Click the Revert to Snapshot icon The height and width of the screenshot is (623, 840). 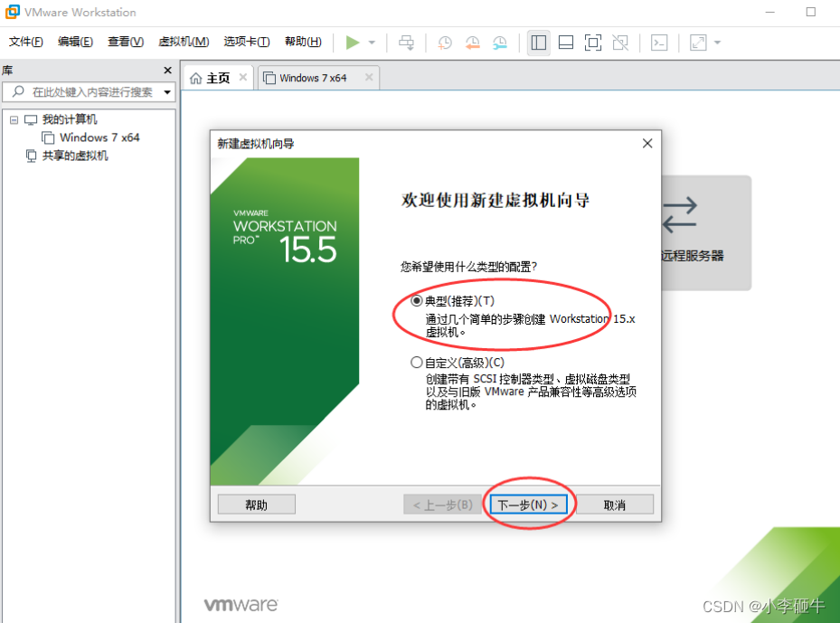[x=473, y=42]
